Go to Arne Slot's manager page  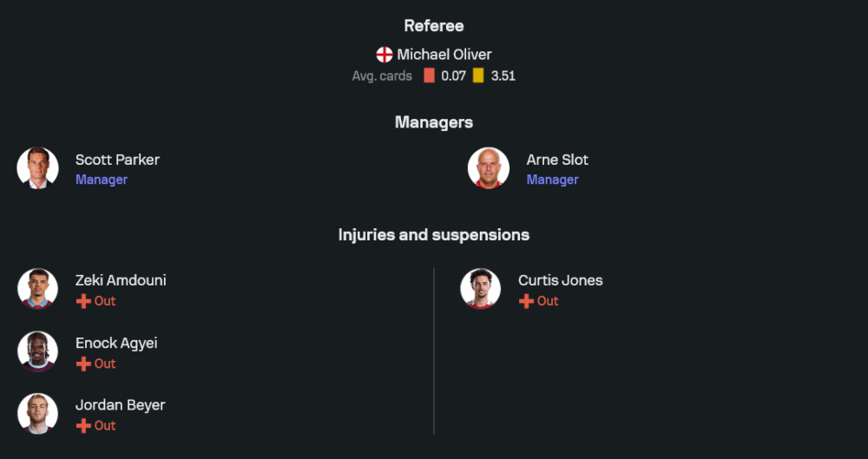[557, 160]
